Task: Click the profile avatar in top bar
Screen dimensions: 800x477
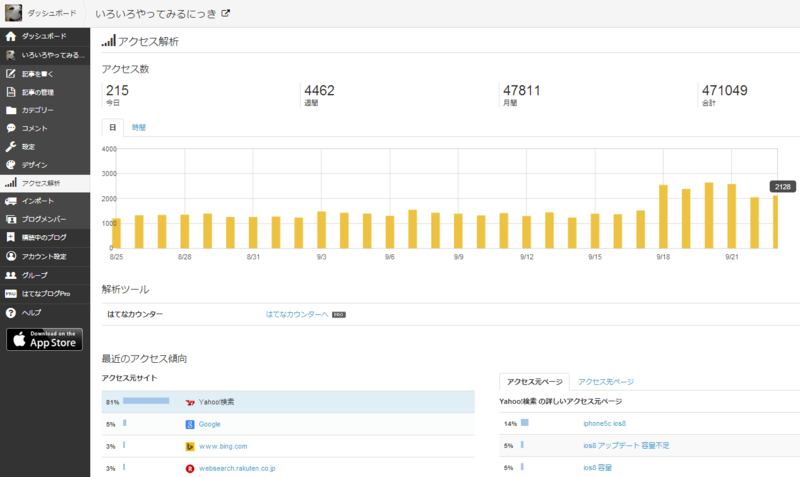Action: 13,13
